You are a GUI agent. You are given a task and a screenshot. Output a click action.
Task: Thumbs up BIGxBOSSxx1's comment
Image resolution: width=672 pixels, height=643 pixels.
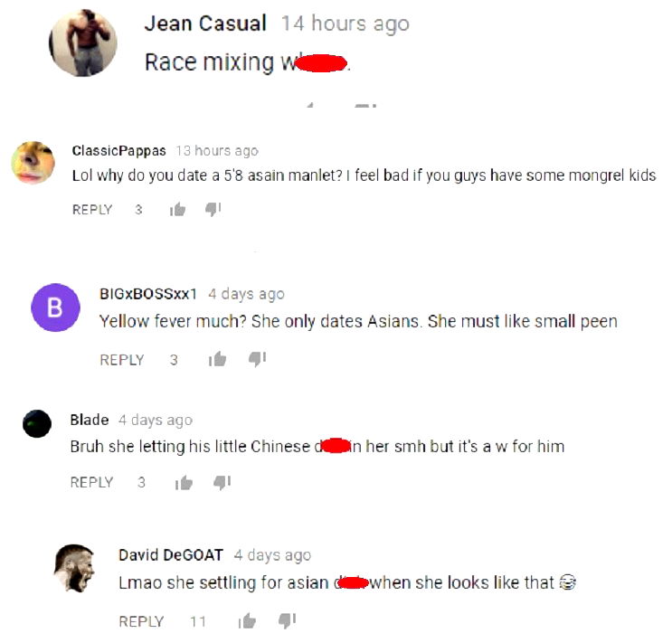218,359
